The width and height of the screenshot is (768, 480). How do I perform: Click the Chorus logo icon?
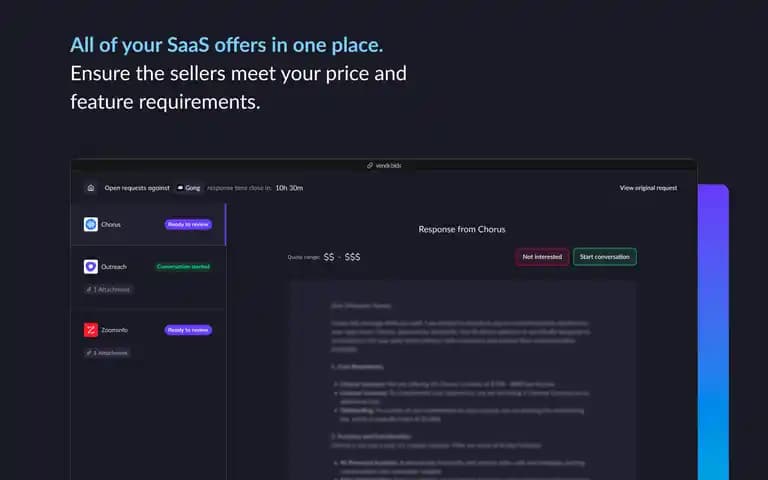coord(91,224)
